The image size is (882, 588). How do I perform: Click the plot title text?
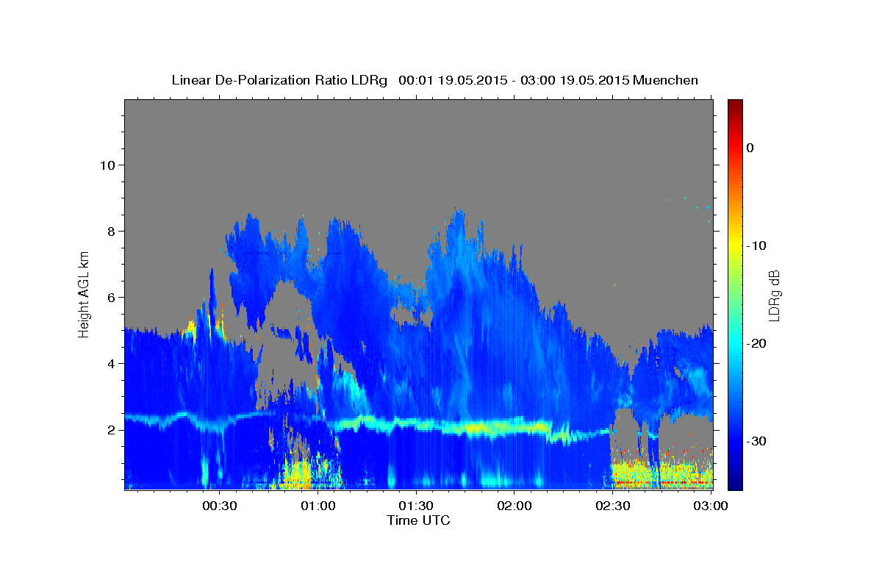(x=434, y=80)
